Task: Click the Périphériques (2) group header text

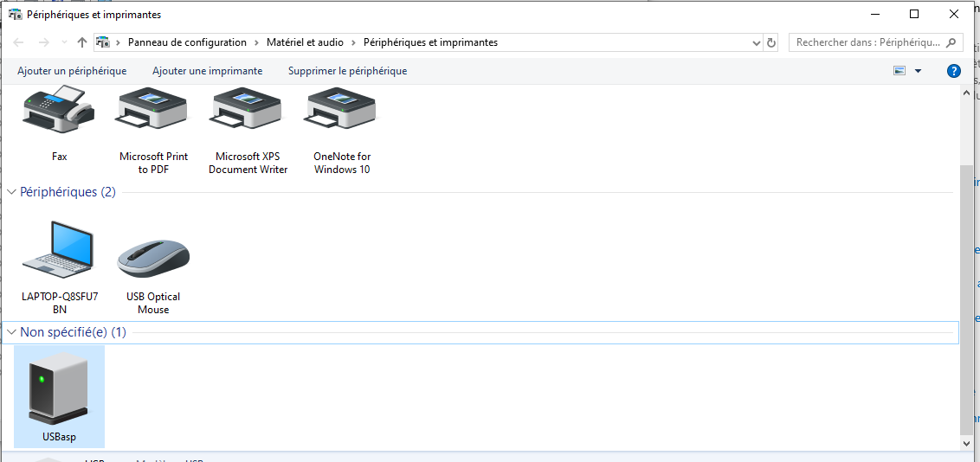Action: pos(68,192)
